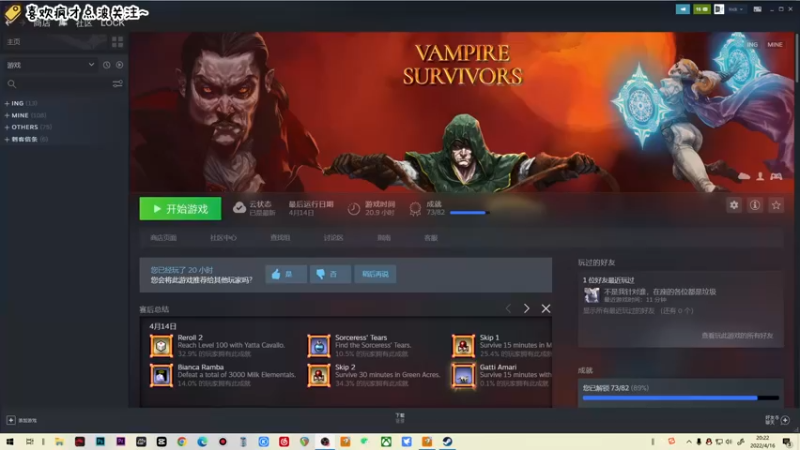
Task: Click the play time clock icon
Action: pos(354,209)
